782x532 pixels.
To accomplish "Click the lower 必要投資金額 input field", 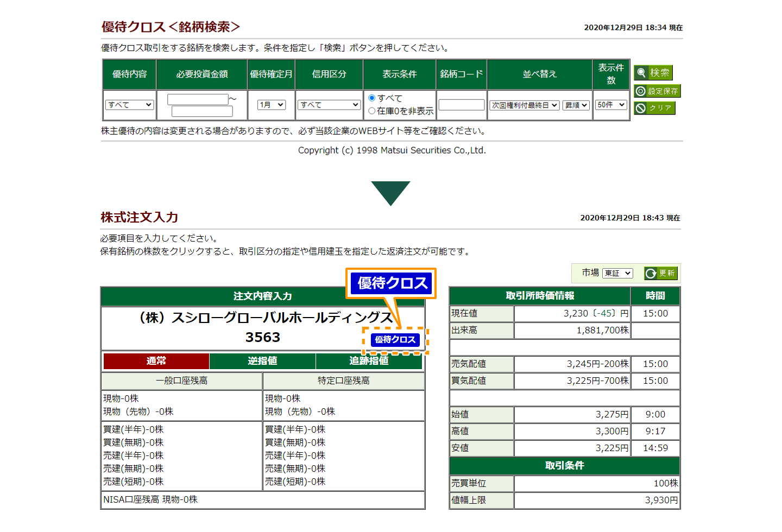I will coord(202,111).
